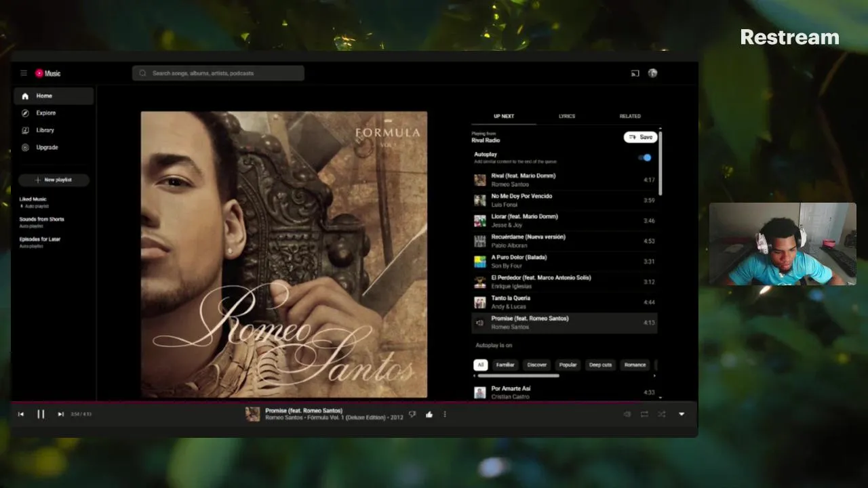Open the cast to device icon
Image resolution: width=868 pixels, height=488 pixels.
635,73
